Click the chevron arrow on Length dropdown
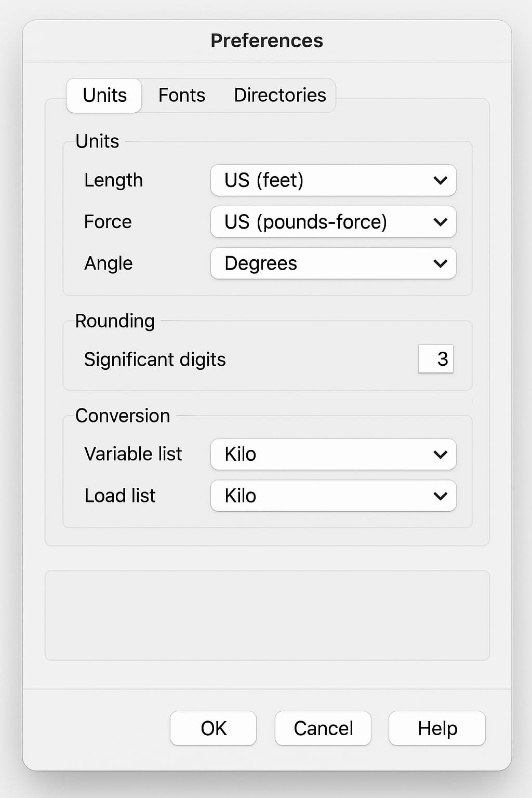This screenshot has width=532, height=798. click(440, 181)
